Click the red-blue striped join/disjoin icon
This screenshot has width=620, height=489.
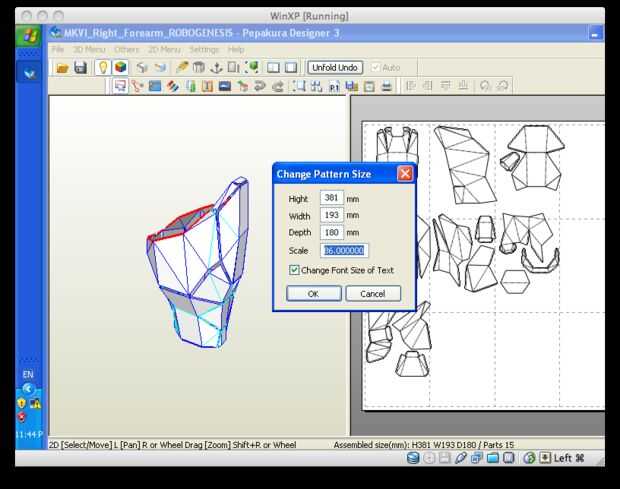pyautogui.click(x=172, y=86)
